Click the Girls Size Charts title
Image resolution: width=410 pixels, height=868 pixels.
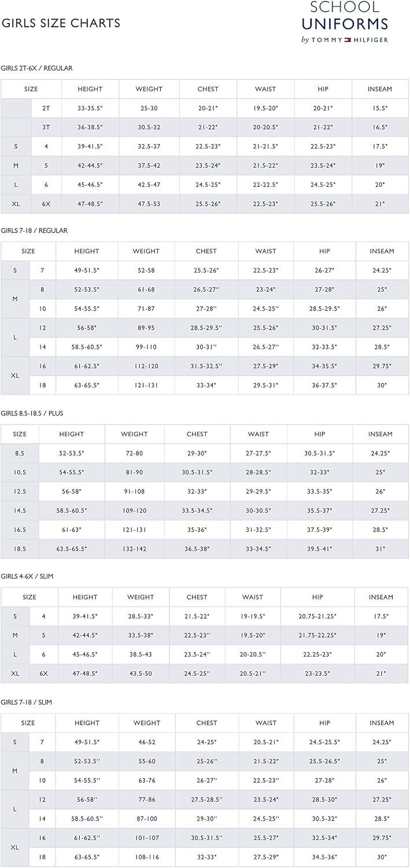61,23
